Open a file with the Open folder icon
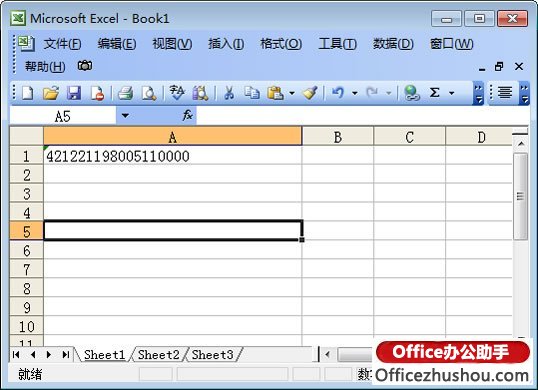Viewport: 538px width, 390px height. point(51,93)
